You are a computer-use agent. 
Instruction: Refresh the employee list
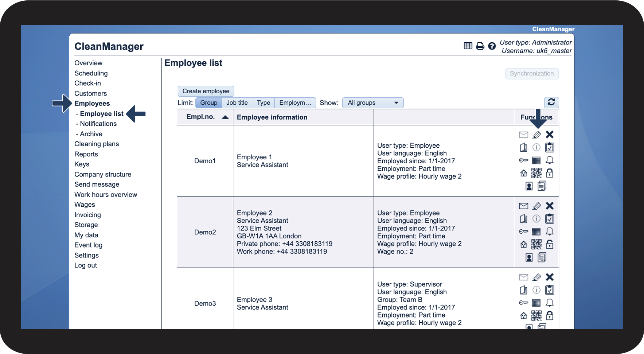551,102
